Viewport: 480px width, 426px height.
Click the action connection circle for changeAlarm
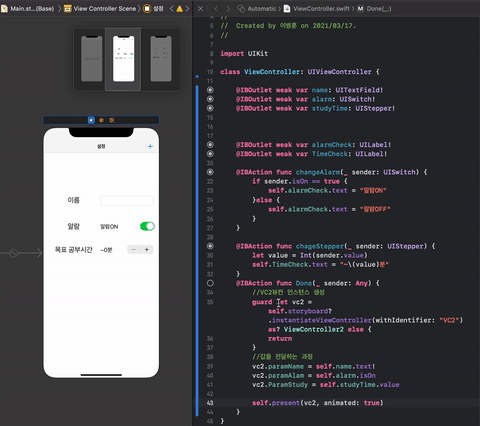210,172
